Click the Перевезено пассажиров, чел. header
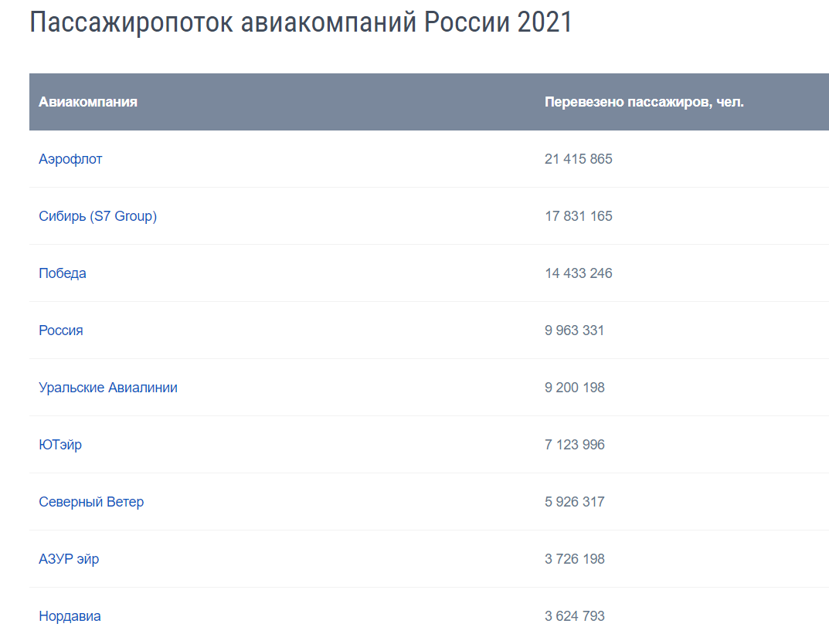Viewport: 829px width, 644px height. [x=644, y=102]
